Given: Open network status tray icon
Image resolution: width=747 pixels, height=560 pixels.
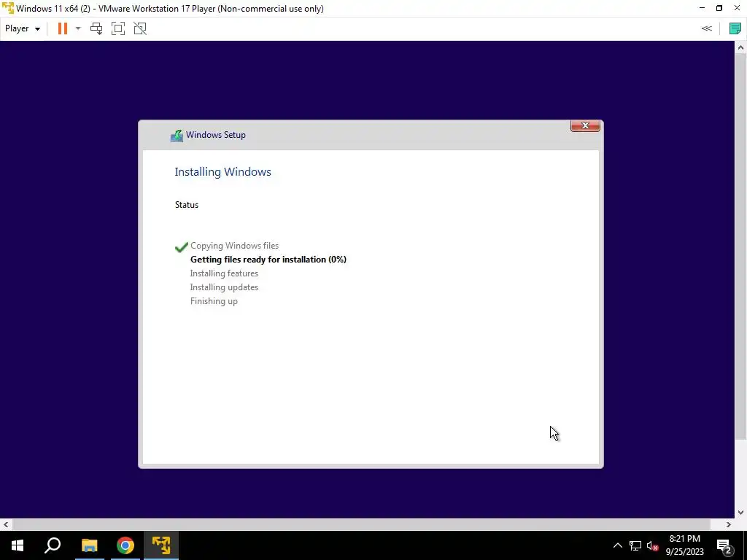Looking at the screenshot, I should (x=635, y=545).
